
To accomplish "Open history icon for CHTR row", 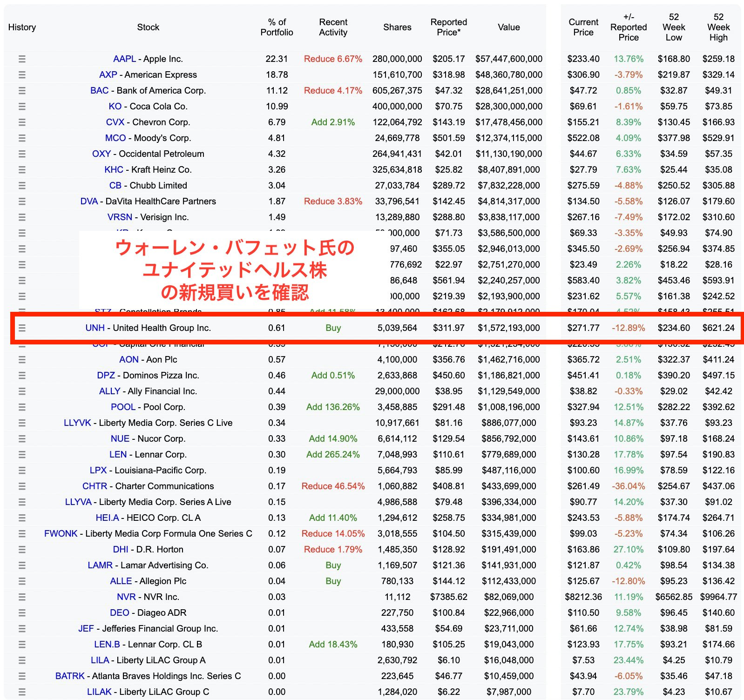I will [22, 486].
